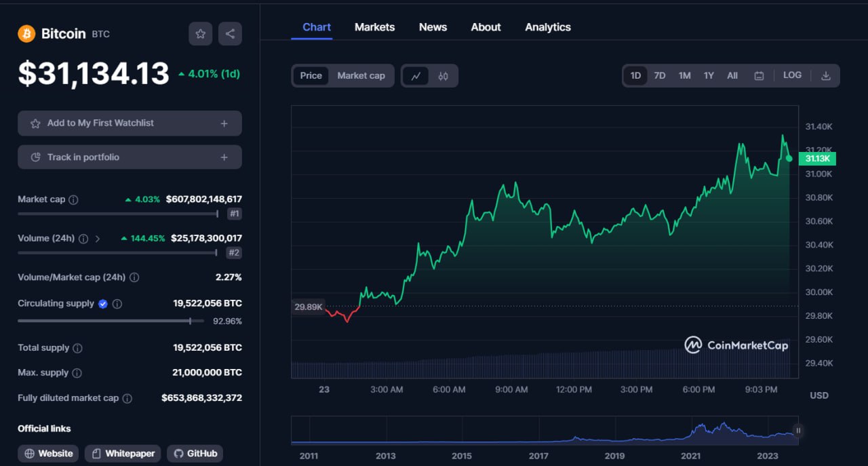Switch to candlestick chart view
Image resolution: width=868 pixels, height=466 pixels.
tap(443, 76)
